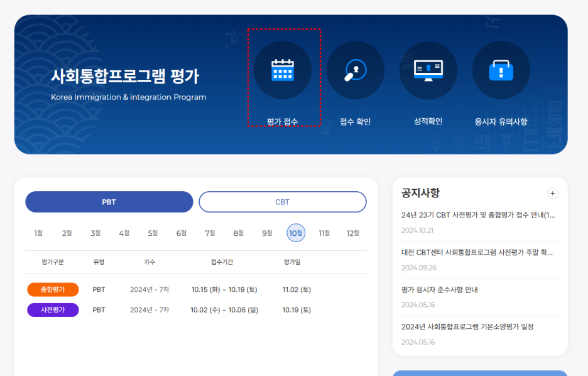Click the 접수 확인 label text
Image resolution: width=588 pixels, height=376 pixels.
point(355,121)
